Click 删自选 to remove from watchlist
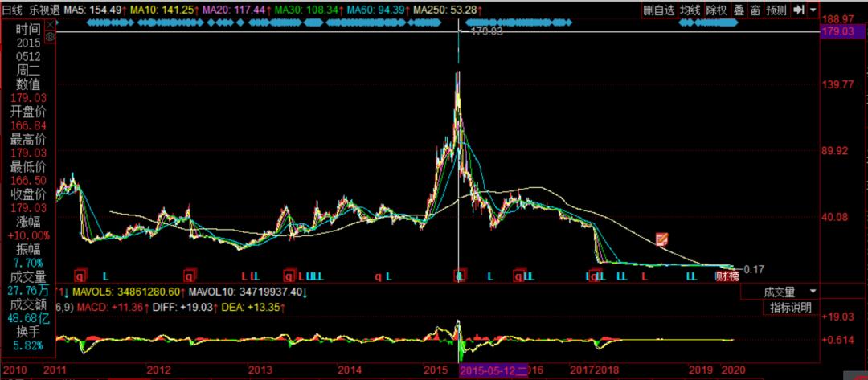Viewport: 868px width, 380px height. (658, 10)
